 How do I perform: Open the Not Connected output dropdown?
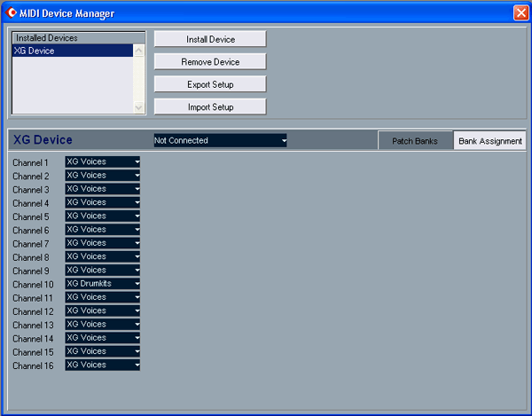pos(220,140)
